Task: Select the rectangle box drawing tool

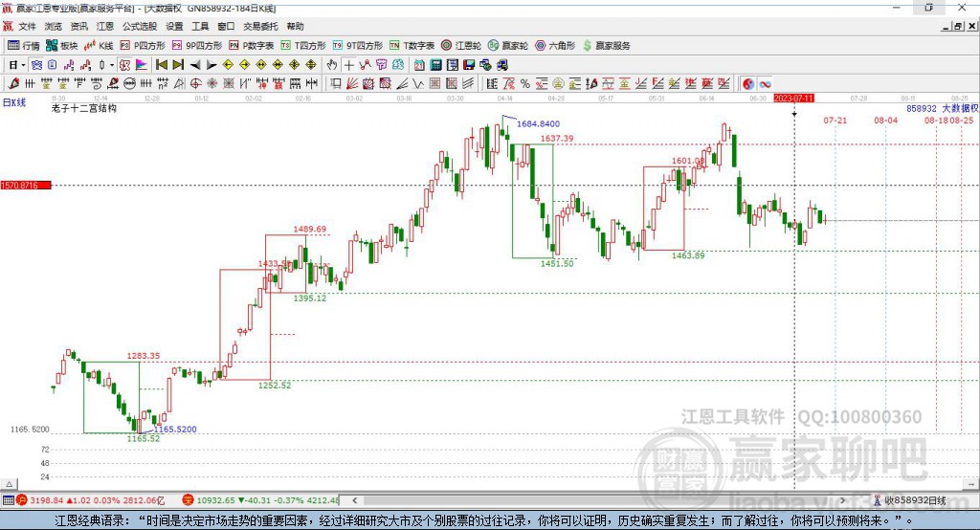Action: pos(336,84)
